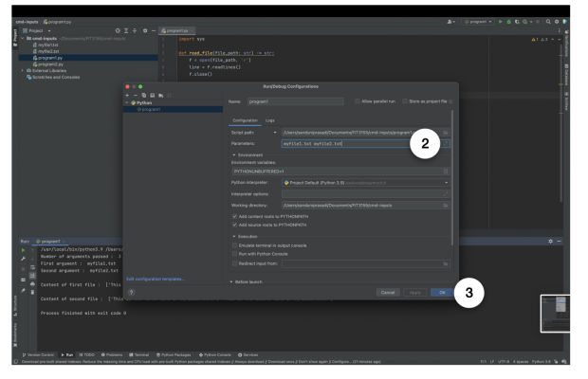The image size is (588, 379).
Task: Open Edit configuration templates link
Action: click(156, 279)
